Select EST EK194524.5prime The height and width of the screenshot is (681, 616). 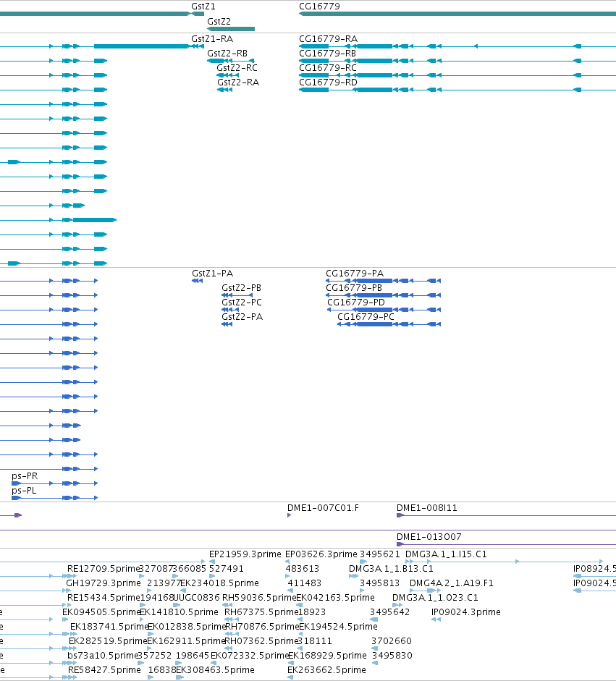(x=339, y=627)
